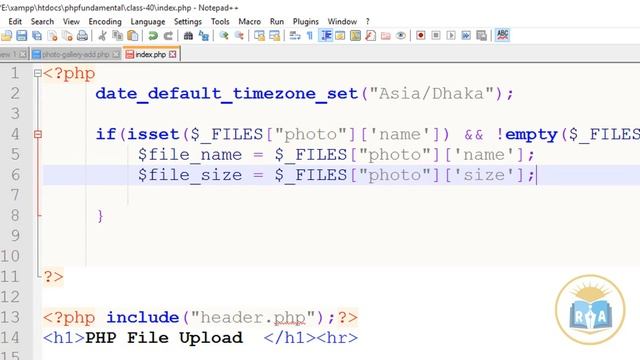
Task: Click line number 6 in margin
Action: (15, 175)
